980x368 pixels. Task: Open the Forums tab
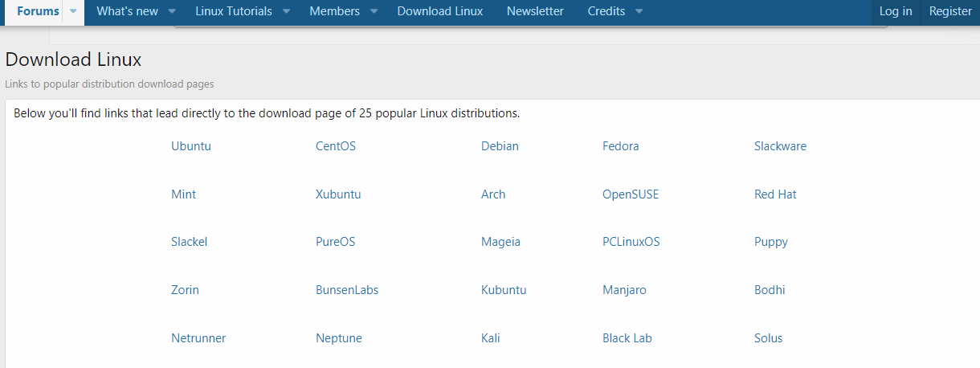click(38, 11)
